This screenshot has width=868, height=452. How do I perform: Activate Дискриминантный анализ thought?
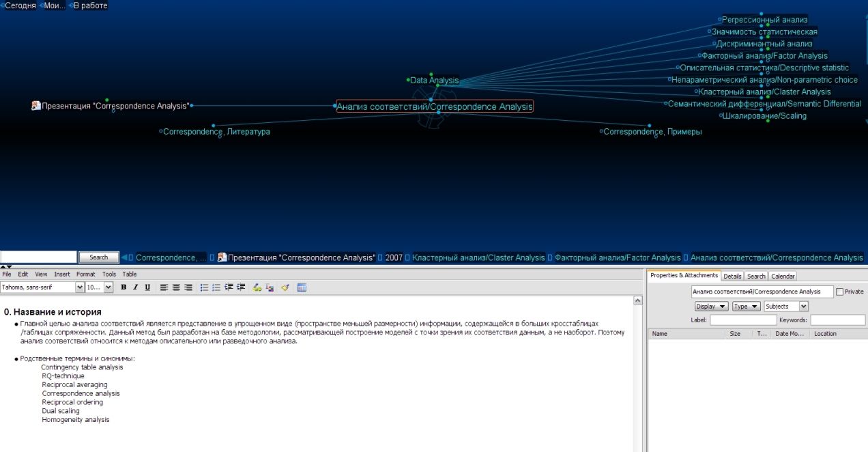[764, 44]
